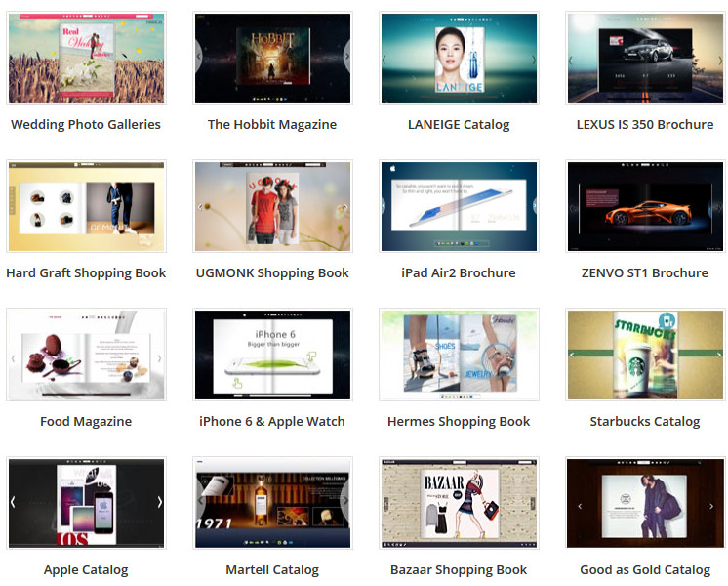Viewport: 728px width, 586px height.
Task: Click the UGMONK Shopping Book title link
Action: tap(272, 272)
